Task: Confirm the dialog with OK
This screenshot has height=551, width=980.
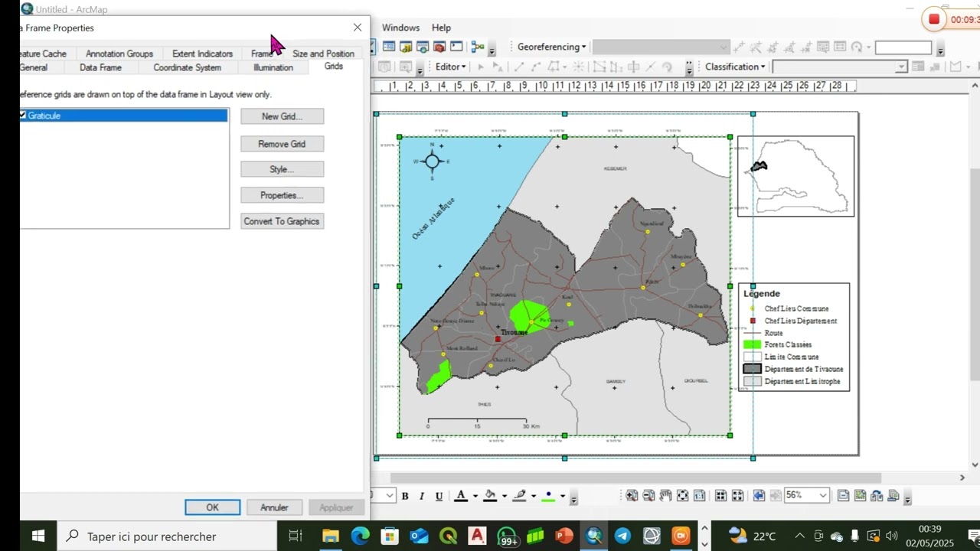Action: [x=212, y=507]
